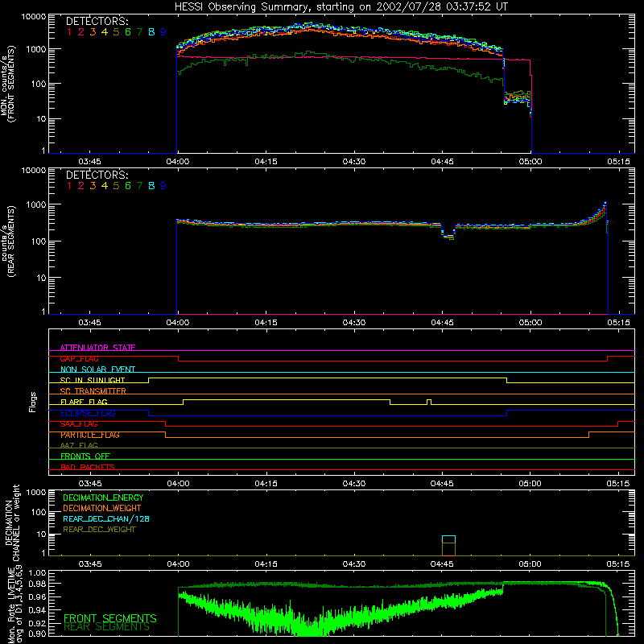This screenshot has height=644, width=644.
Task: Click the FLARE_FLAG label
Action: (84, 402)
